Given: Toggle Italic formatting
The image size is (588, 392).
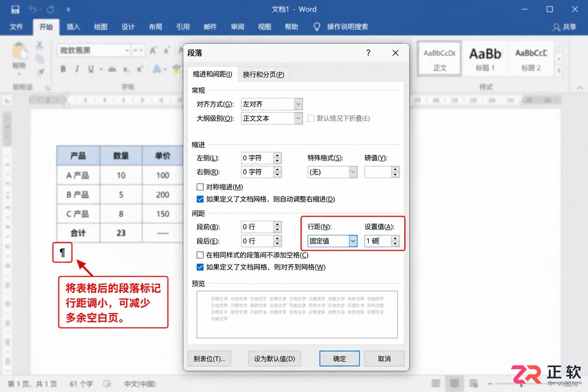Looking at the screenshot, I should 77,69.
